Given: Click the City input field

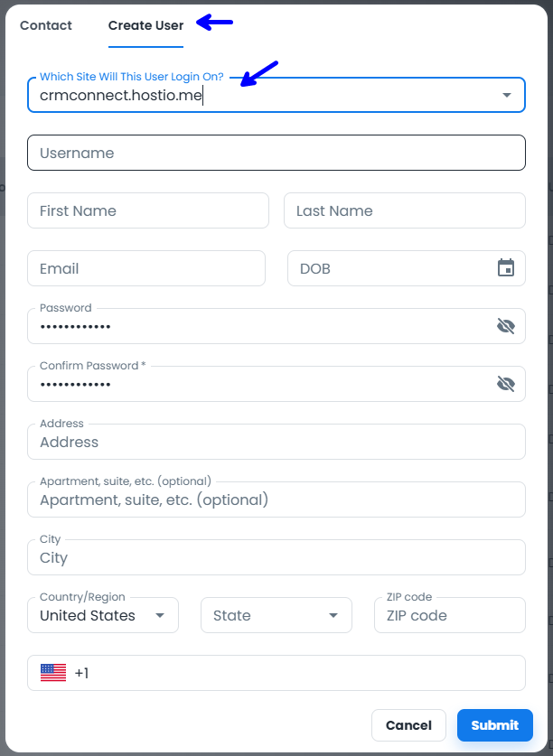Looking at the screenshot, I should click(x=276, y=557).
